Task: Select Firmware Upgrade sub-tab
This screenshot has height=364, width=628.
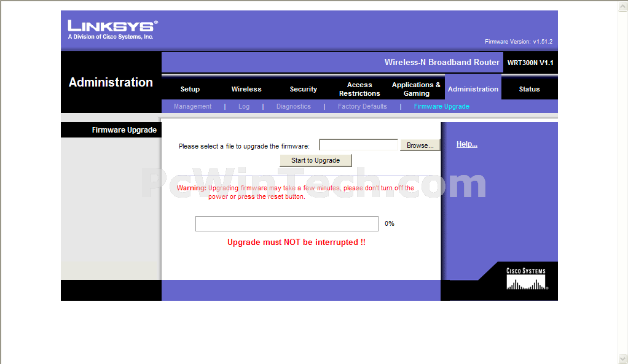Action: (442, 106)
